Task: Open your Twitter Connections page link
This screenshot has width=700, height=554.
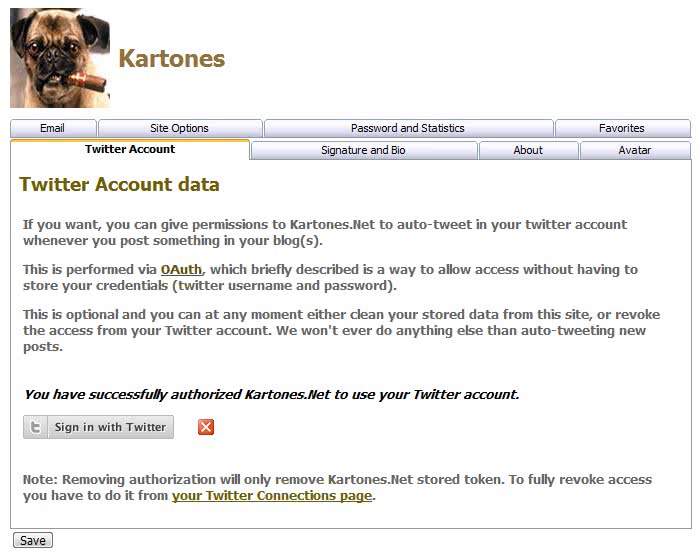Action: [272, 496]
